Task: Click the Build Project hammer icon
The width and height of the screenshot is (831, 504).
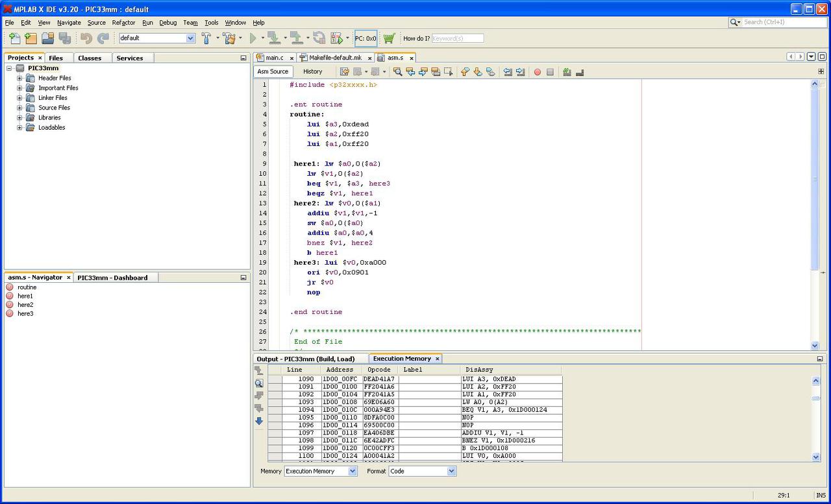Action: (x=205, y=38)
